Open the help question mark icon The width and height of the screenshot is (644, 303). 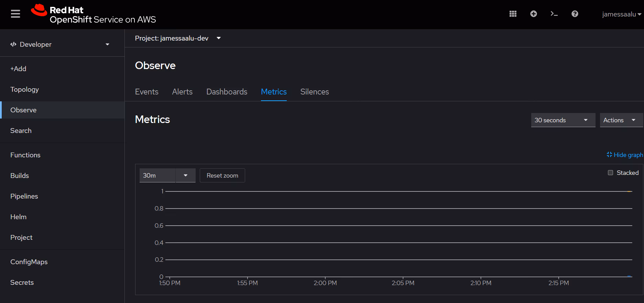[575, 14]
